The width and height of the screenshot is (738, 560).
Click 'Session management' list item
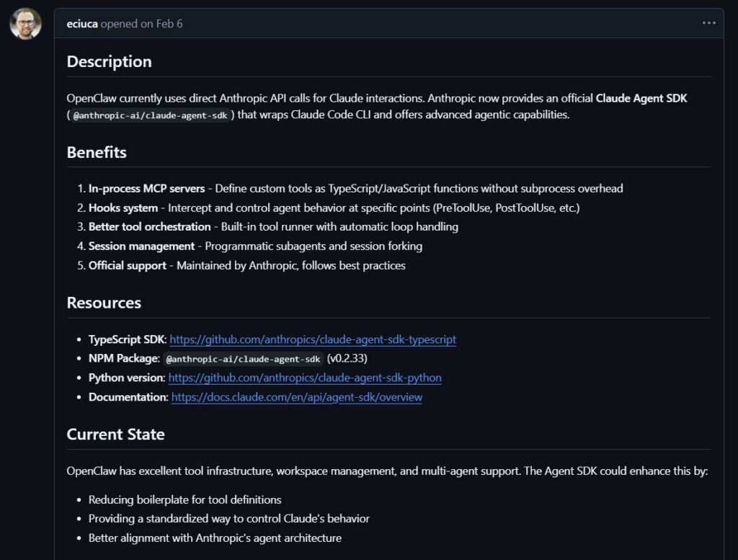coord(256,246)
